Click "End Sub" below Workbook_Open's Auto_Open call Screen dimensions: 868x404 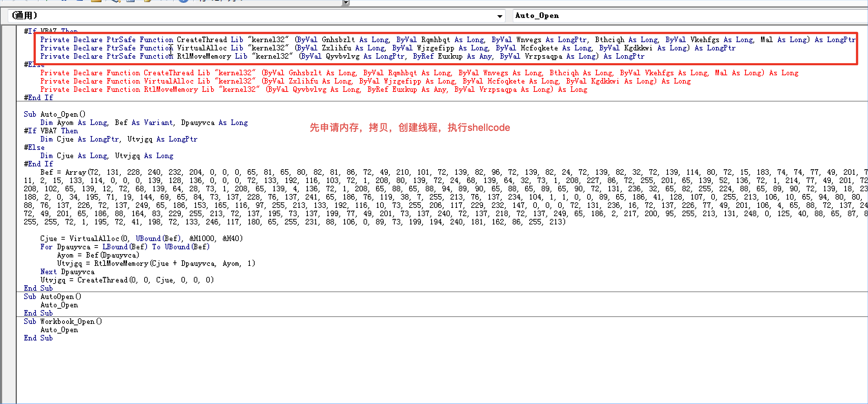click(x=38, y=338)
